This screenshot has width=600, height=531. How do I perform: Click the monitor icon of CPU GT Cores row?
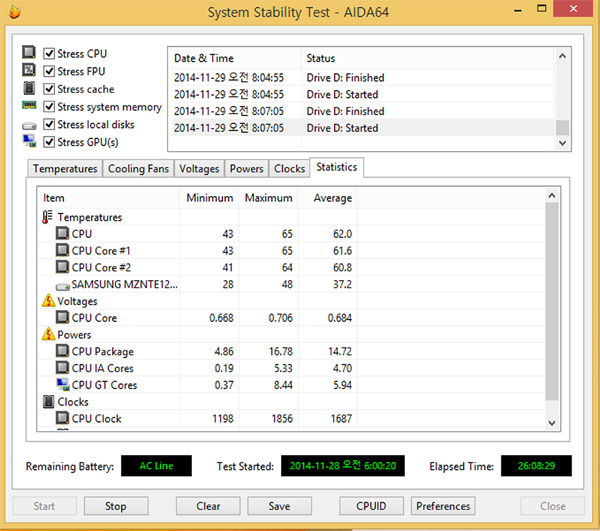(63, 384)
